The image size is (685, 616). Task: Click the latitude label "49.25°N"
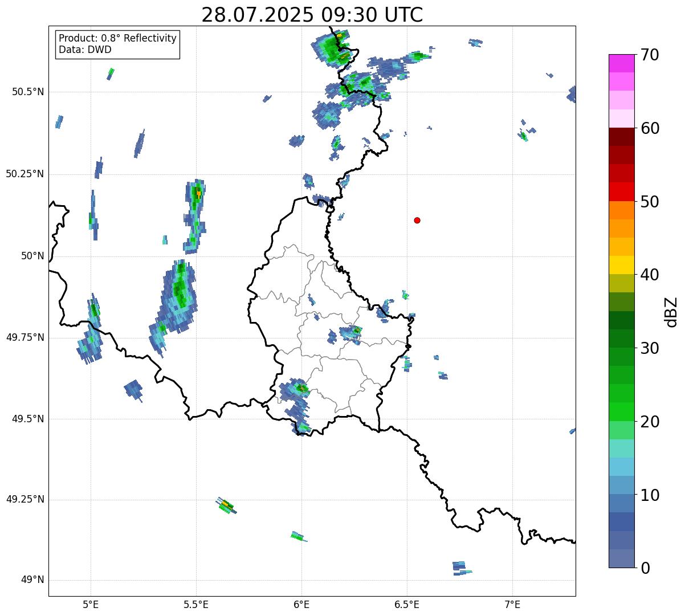(25, 499)
